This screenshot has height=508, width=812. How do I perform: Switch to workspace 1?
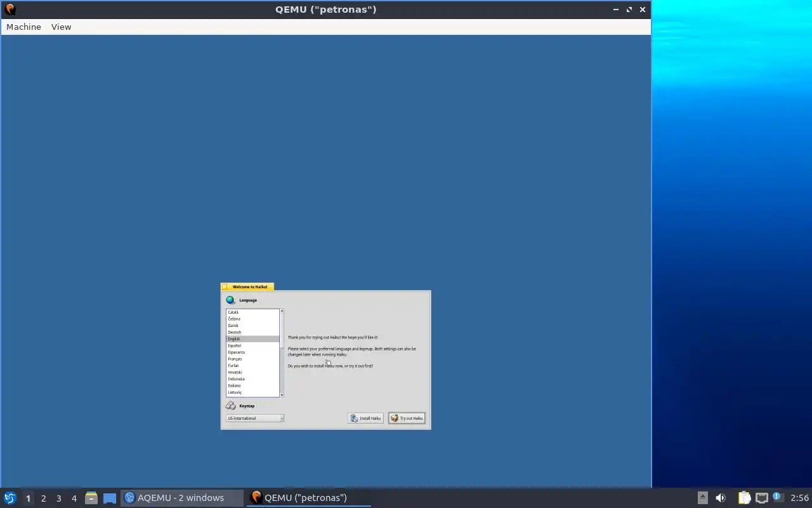(28, 498)
